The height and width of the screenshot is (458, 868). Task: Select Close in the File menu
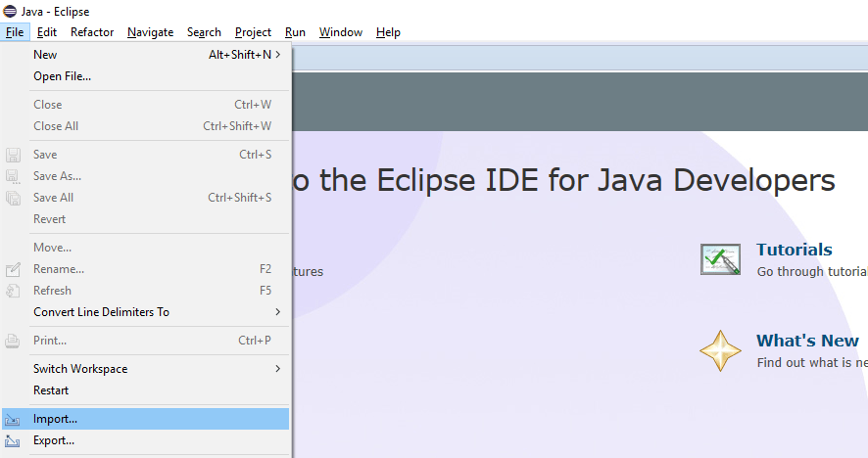[146, 105]
